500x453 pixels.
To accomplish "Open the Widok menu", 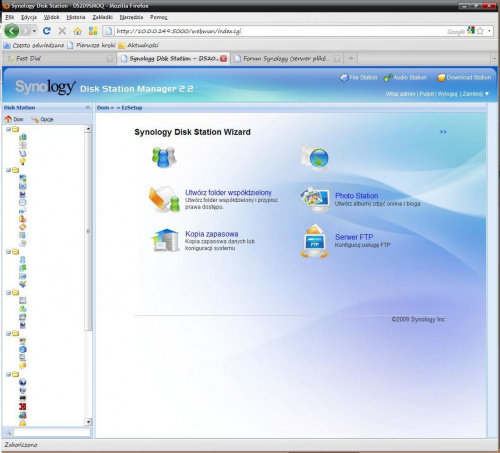I will point(52,17).
